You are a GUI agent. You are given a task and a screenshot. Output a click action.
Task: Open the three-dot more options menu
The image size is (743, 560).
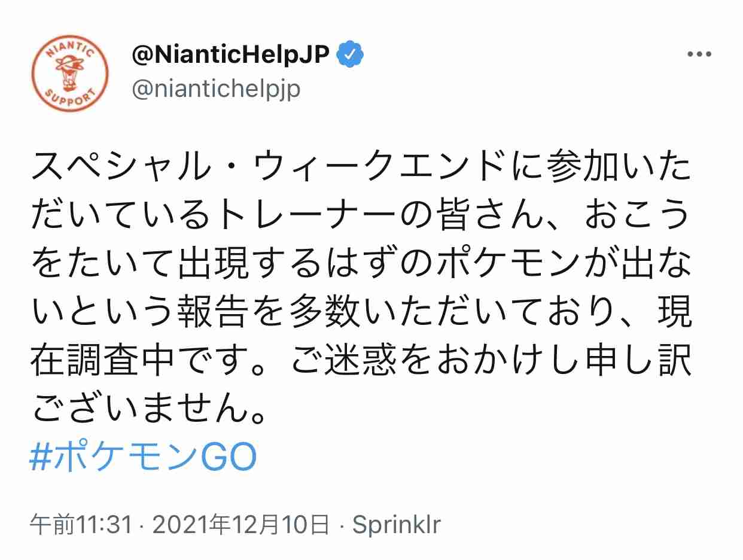tap(698, 54)
